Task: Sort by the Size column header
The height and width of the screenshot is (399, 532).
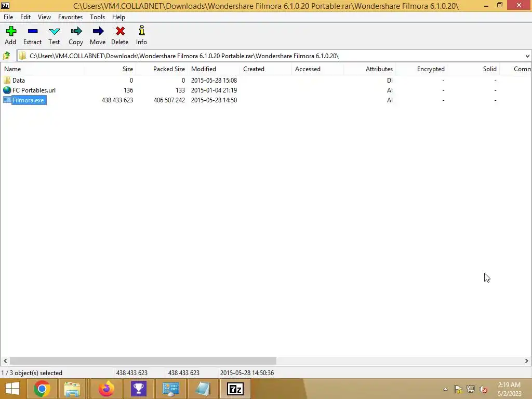Action: [x=110, y=69]
